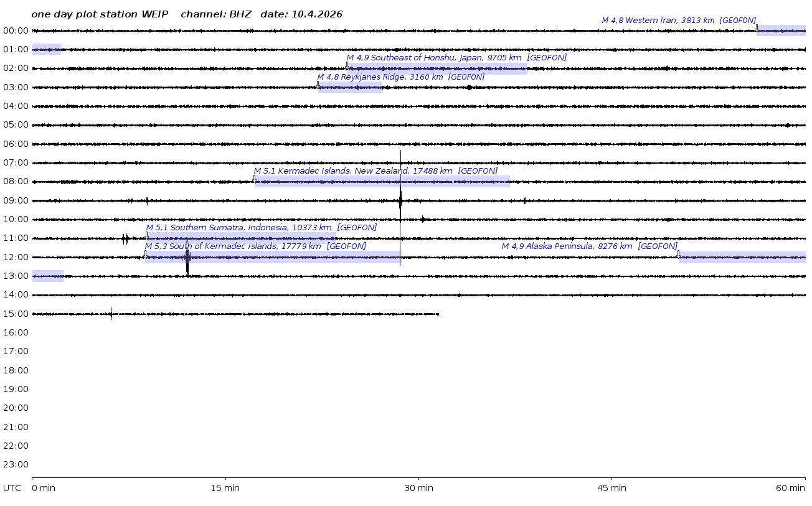Click the thick spike on the 12:00 trace
Image resolution: width=812 pixels, height=506 pixels.
pyautogui.click(x=187, y=258)
